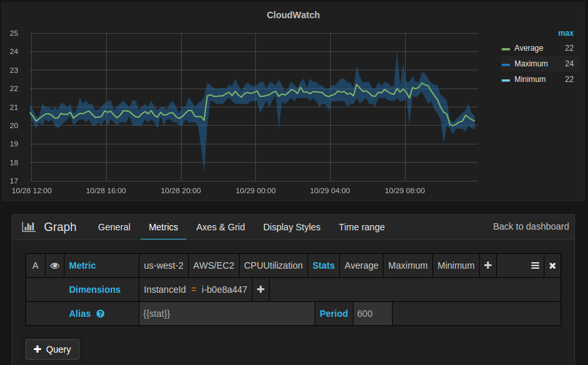588x365 pixels.
Task: Click Back to dashboard link
Action: pyautogui.click(x=531, y=226)
